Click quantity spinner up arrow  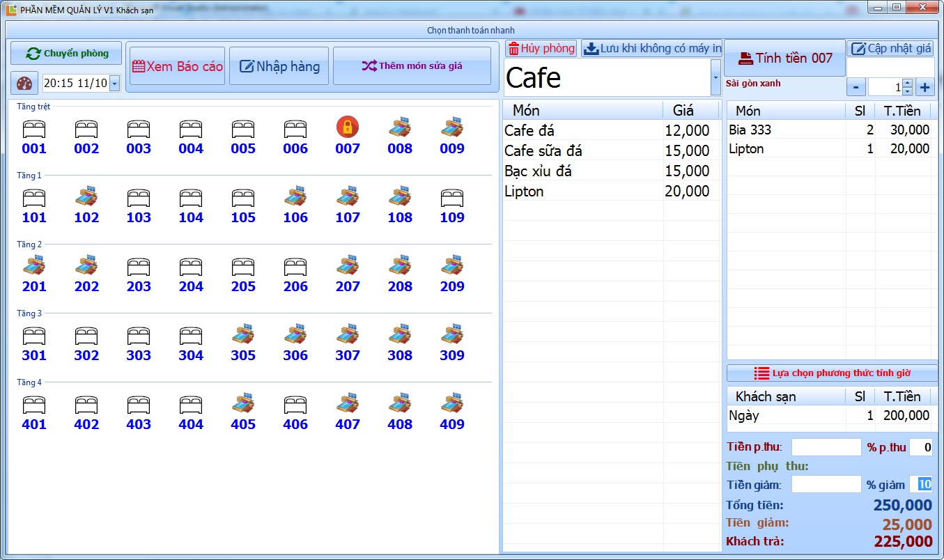907,83
